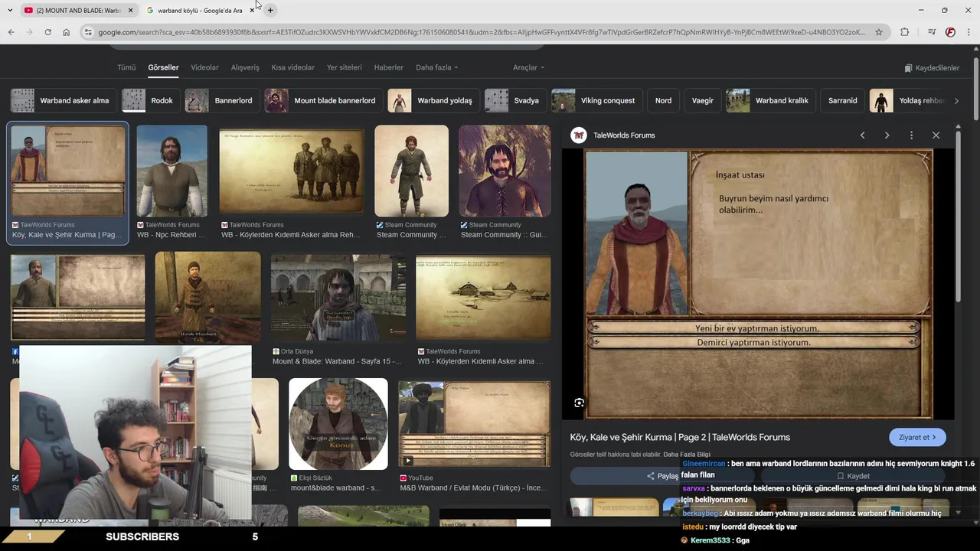Open first Steam Community peasant thumbnail
Image resolution: width=980 pixels, height=551 pixels.
[411, 171]
